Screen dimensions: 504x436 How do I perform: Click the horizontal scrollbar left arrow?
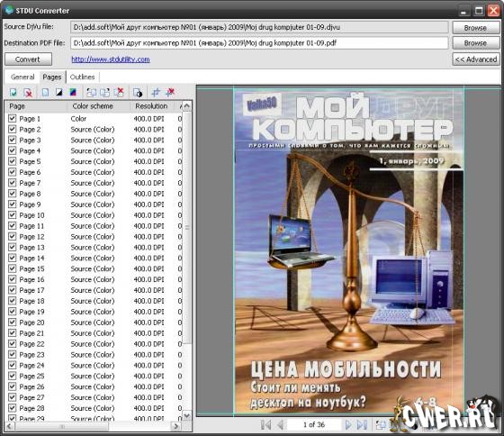9,427
